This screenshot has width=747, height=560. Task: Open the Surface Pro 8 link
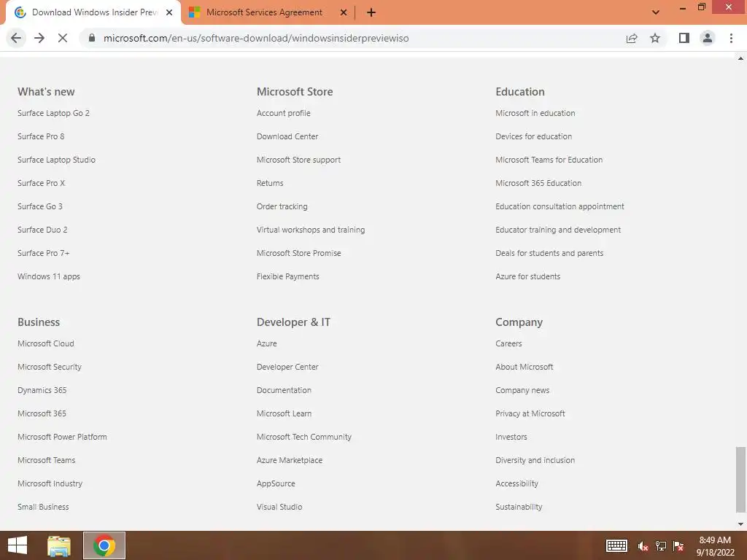41,136
